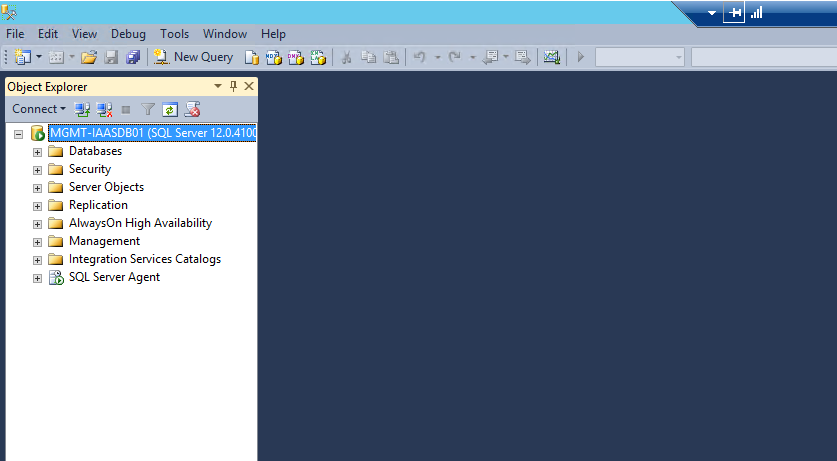Screen dimensions: 837x461
Task: Open the Edit menu
Action: click(48, 34)
